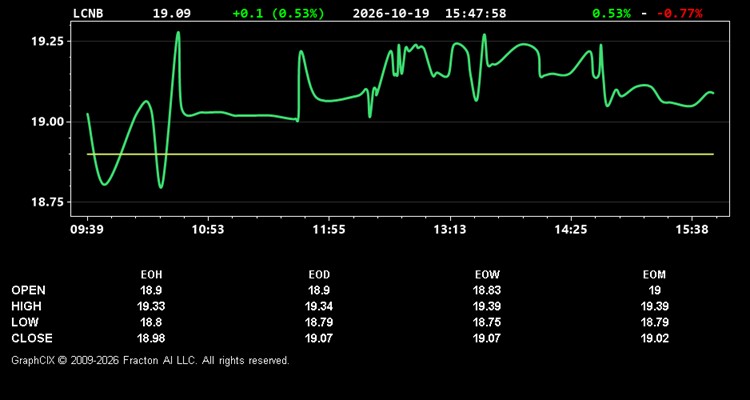Click the EOH close value 18.98

point(151,338)
